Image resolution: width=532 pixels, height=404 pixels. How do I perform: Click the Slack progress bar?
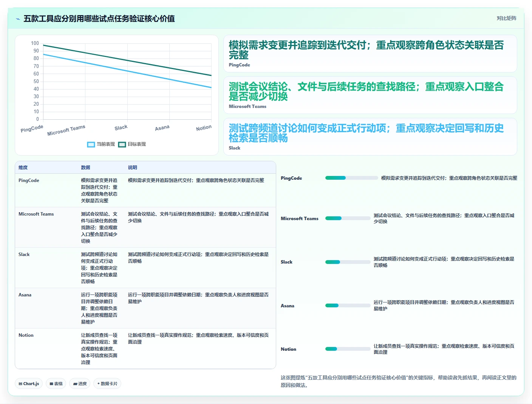pyautogui.click(x=348, y=262)
